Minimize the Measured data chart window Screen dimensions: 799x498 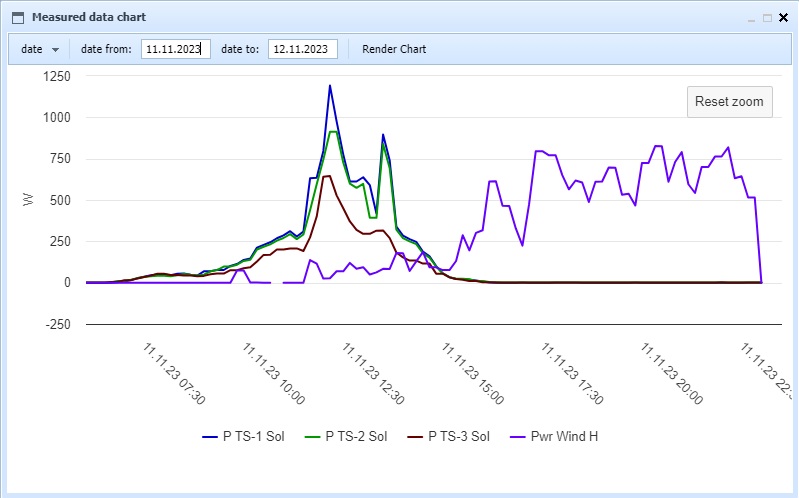[x=751, y=18]
